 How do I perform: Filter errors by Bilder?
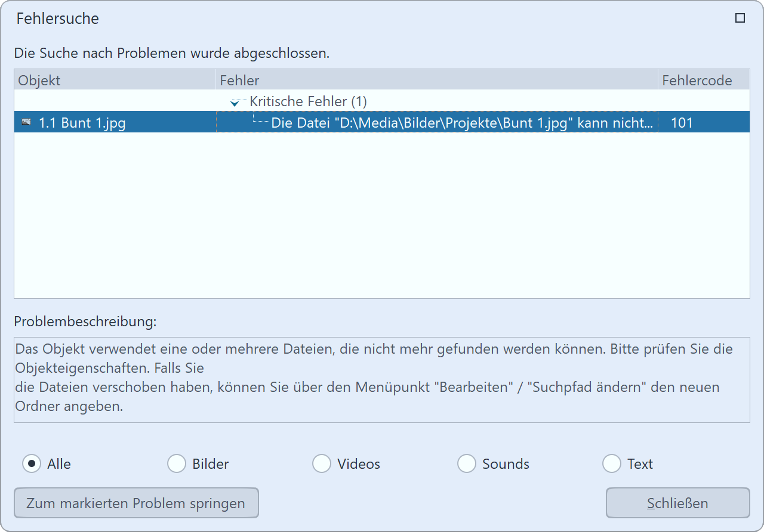pyautogui.click(x=177, y=463)
